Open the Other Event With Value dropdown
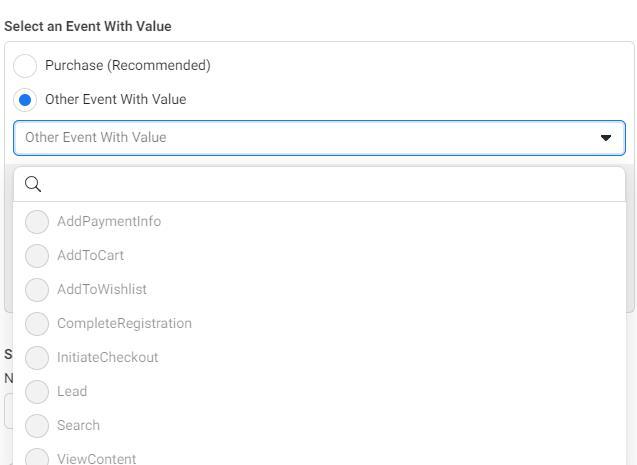Screen dimensions: 637x465 pyautogui.click(x=300, y=138)
